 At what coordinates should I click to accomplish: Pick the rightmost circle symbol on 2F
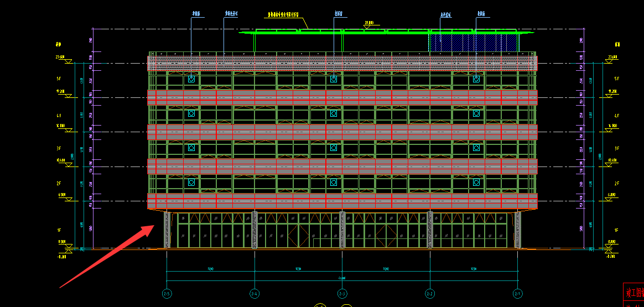[x=476, y=182]
